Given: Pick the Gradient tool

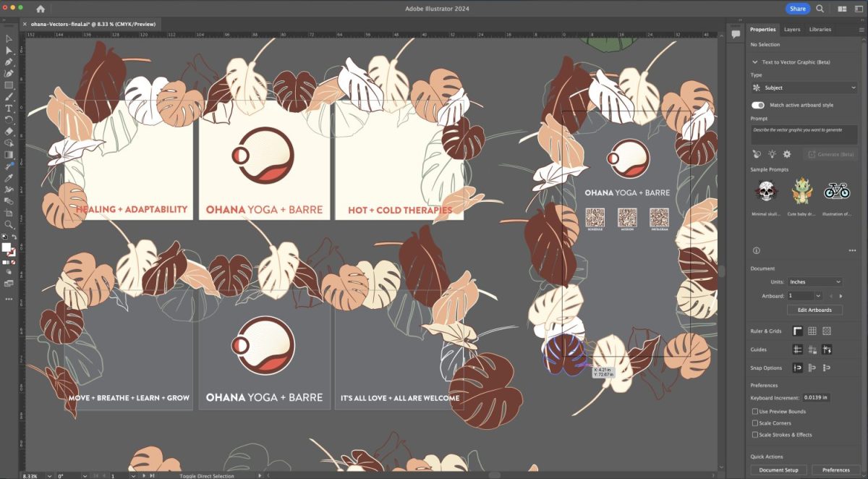Looking at the screenshot, I should pos(9,155).
